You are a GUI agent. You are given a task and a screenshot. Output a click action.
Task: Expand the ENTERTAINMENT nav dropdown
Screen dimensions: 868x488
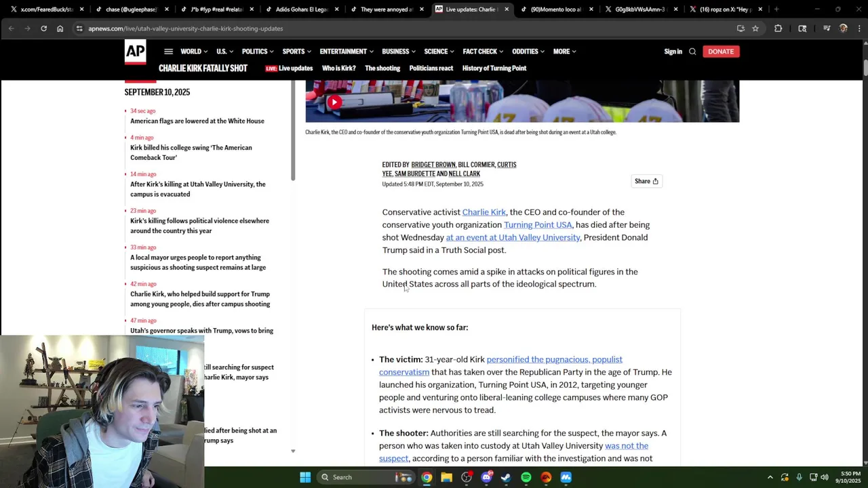[347, 52]
